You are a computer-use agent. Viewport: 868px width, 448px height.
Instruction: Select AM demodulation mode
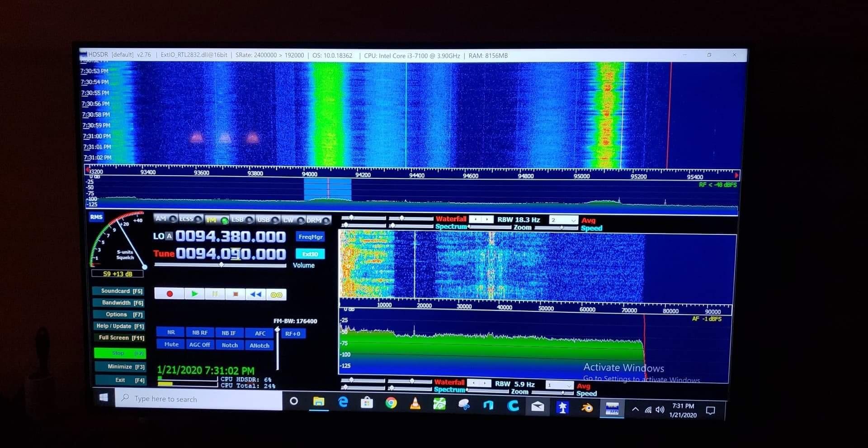pos(165,219)
